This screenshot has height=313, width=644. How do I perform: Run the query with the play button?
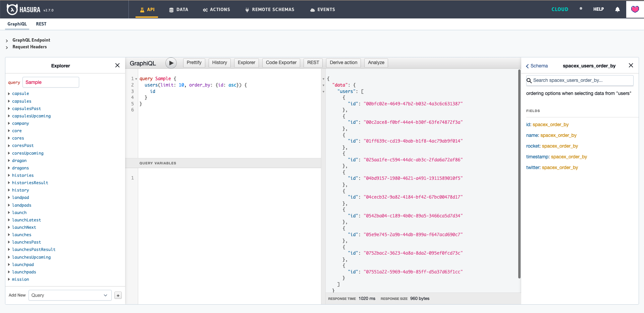pos(171,63)
